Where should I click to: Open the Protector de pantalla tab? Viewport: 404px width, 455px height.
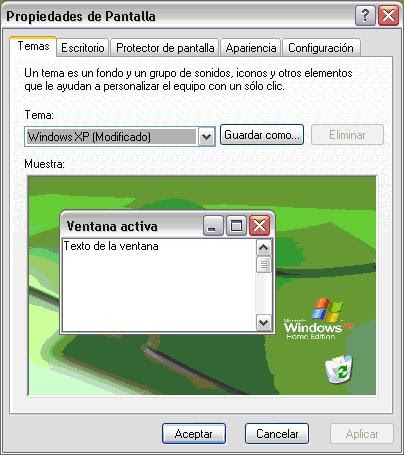[165, 48]
